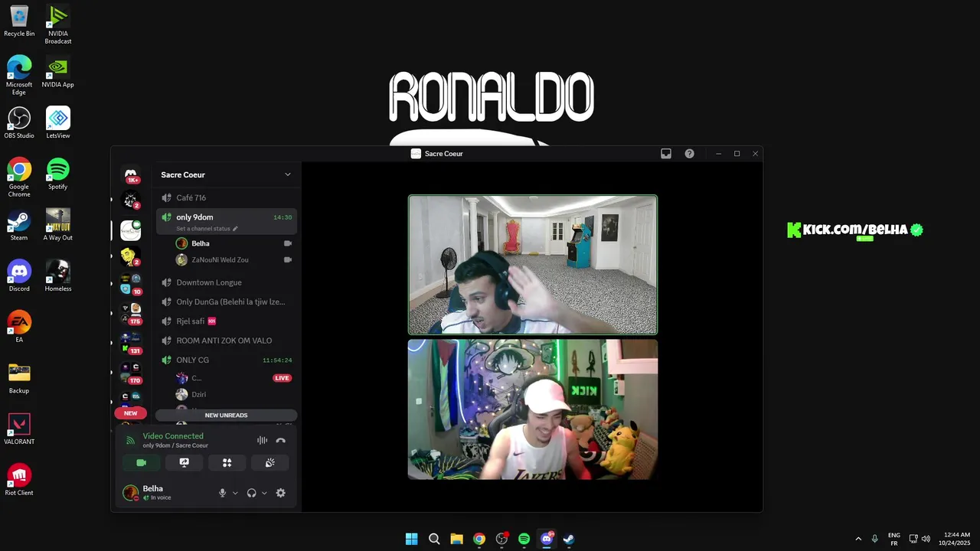Click the LIVE stream badge
Image resolution: width=980 pixels, height=551 pixels.
pos(282,378)
